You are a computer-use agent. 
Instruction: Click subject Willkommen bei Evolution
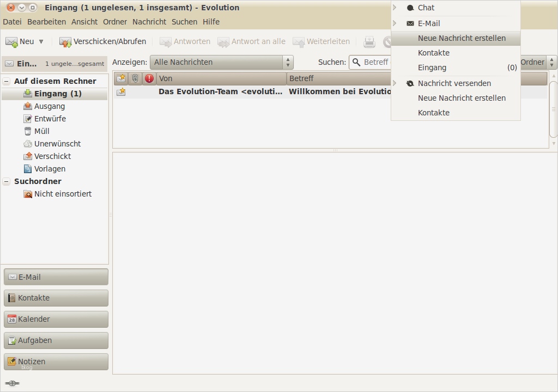tap(340, 92)
